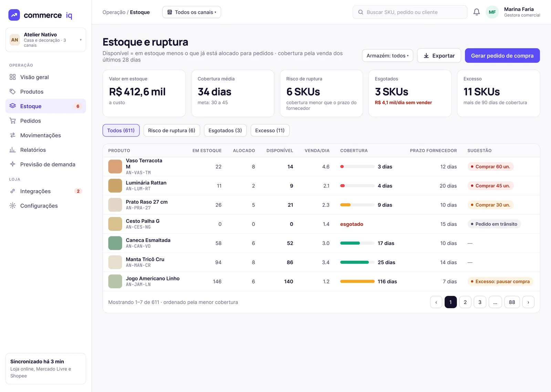The height and width of the screenshot is (392, 551).
Task: Click the Estoque badge showing 6
Action: point(78,106)
